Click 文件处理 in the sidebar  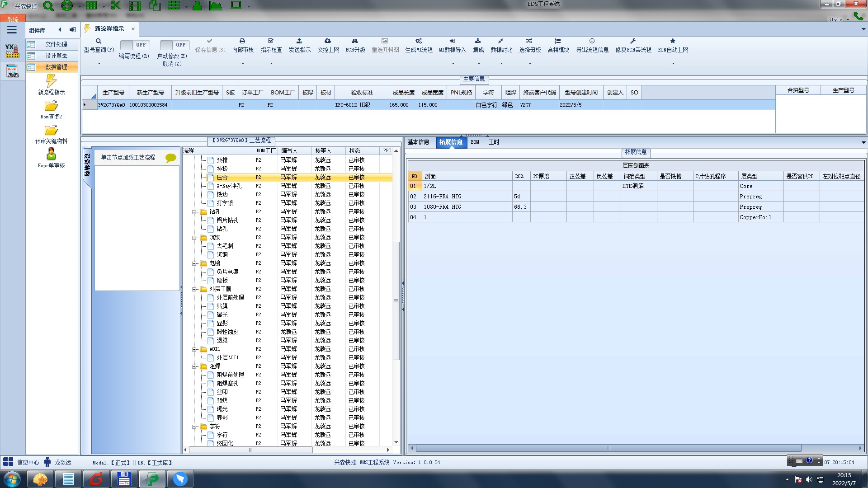point(56,44)
